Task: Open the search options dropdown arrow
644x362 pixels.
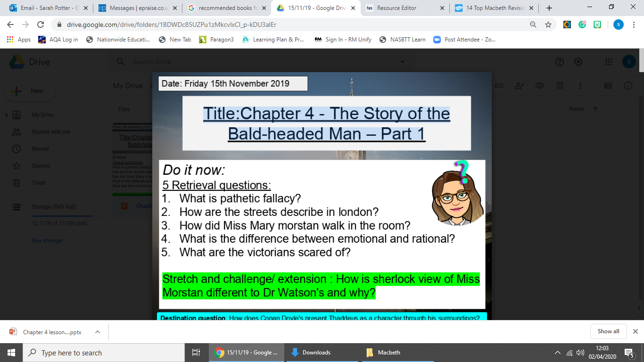Action: click(402, 62)
